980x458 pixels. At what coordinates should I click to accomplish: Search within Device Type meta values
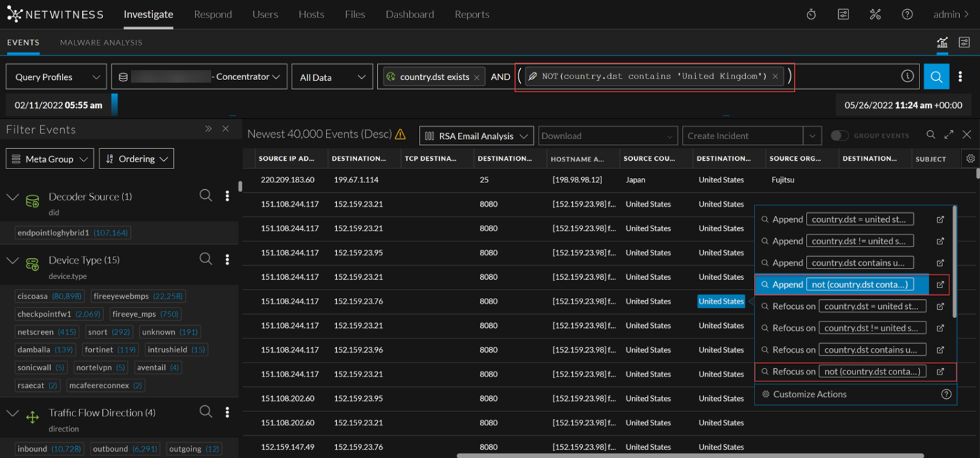click(205, 259)
